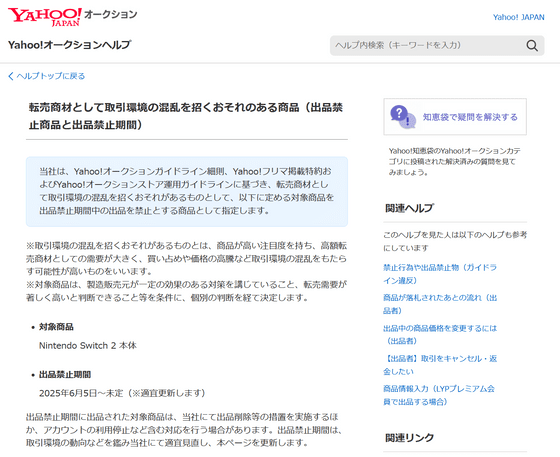Open 商品情報入力 LYPプレミアム会員 link

coord(439,395)
